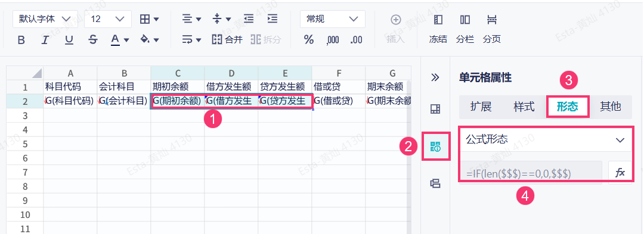This screenshot has width=644, height=234.
Task: Switch to the 样式 tab
Action: [524, 107]
